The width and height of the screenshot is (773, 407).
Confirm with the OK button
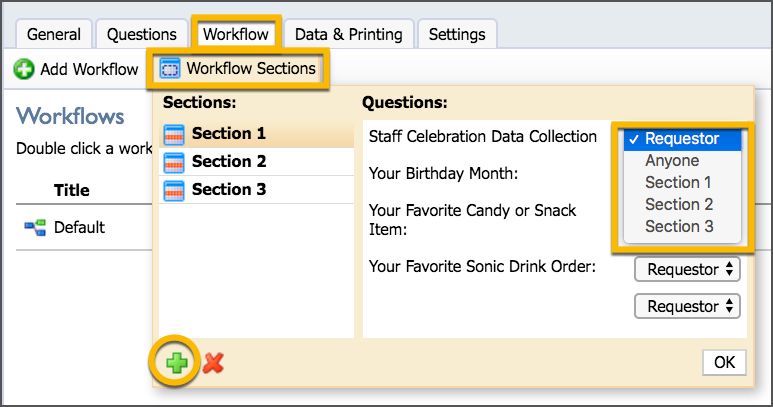724,362
